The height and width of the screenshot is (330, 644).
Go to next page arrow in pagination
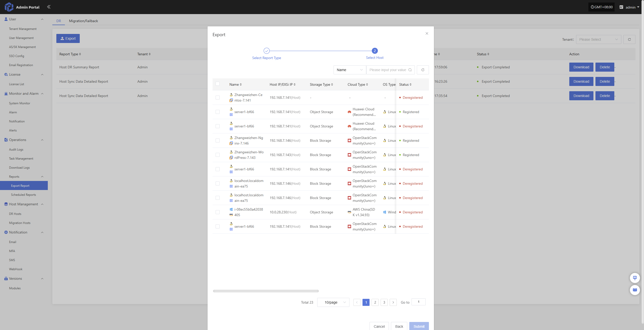pos(393,302)
